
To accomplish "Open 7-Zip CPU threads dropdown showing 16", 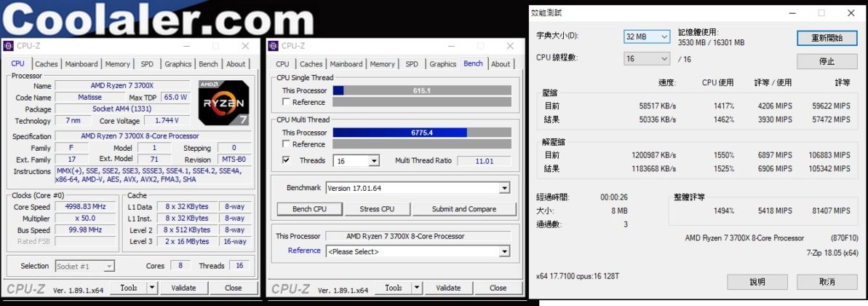I will pyautogui.click(x=647, y=58).
